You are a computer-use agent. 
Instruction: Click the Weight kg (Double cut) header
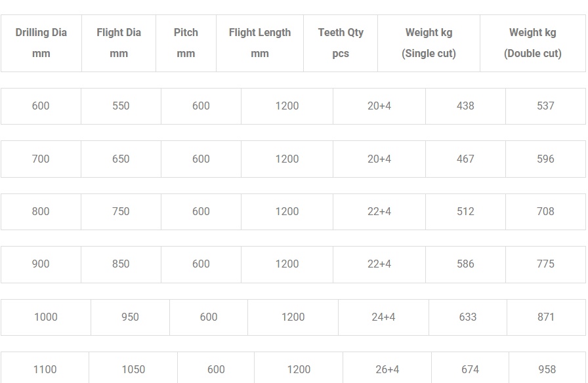click(532, 43)
